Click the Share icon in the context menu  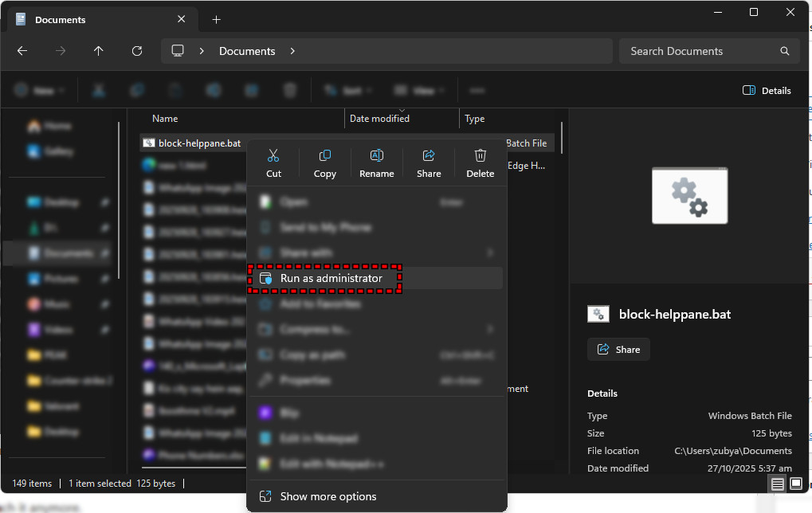[428, 155]
